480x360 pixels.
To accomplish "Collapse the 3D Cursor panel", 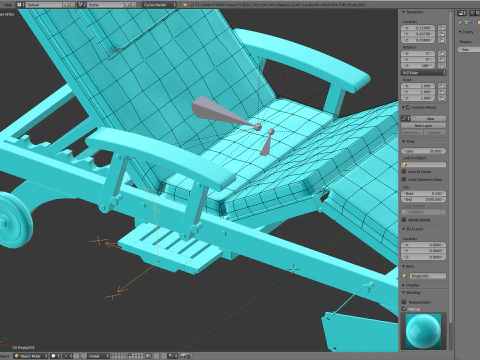I will pyautogui.click(x=403, y=229).
